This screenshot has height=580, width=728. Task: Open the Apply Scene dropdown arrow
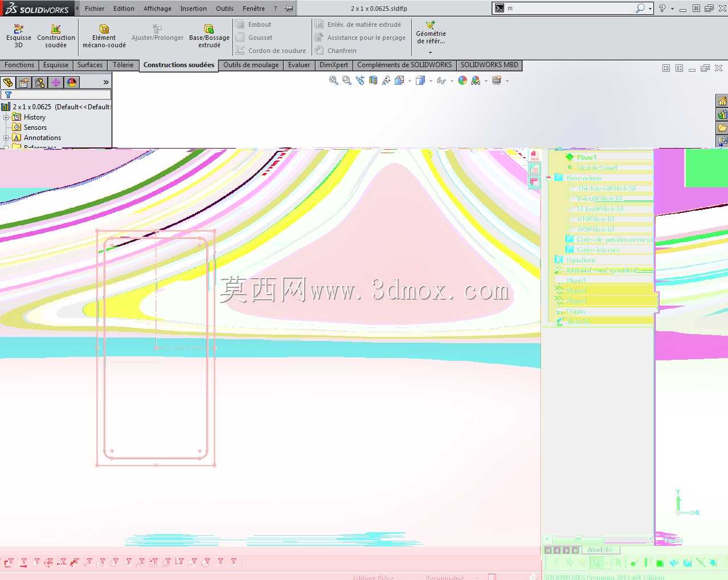click(486, 81)
